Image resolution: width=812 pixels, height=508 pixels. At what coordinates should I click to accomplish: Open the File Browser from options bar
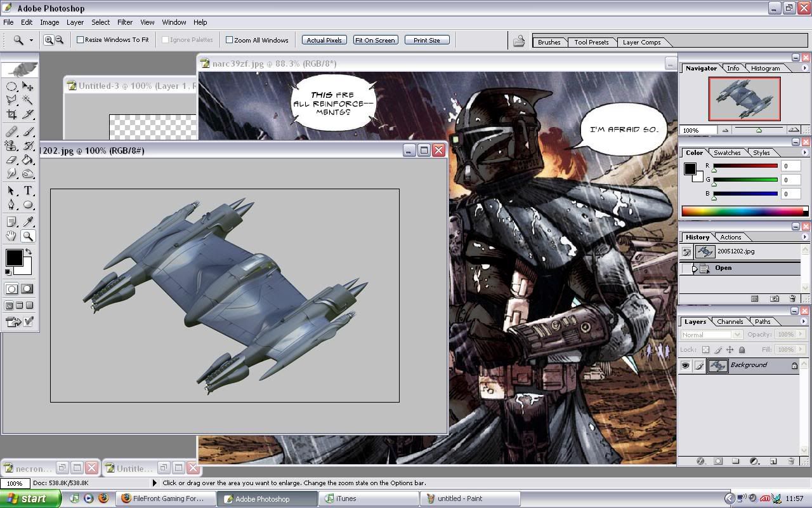point(519,41)
